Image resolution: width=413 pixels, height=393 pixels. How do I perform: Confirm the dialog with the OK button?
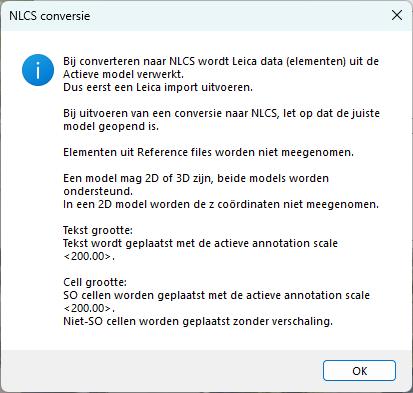click(x=359, y=370)
